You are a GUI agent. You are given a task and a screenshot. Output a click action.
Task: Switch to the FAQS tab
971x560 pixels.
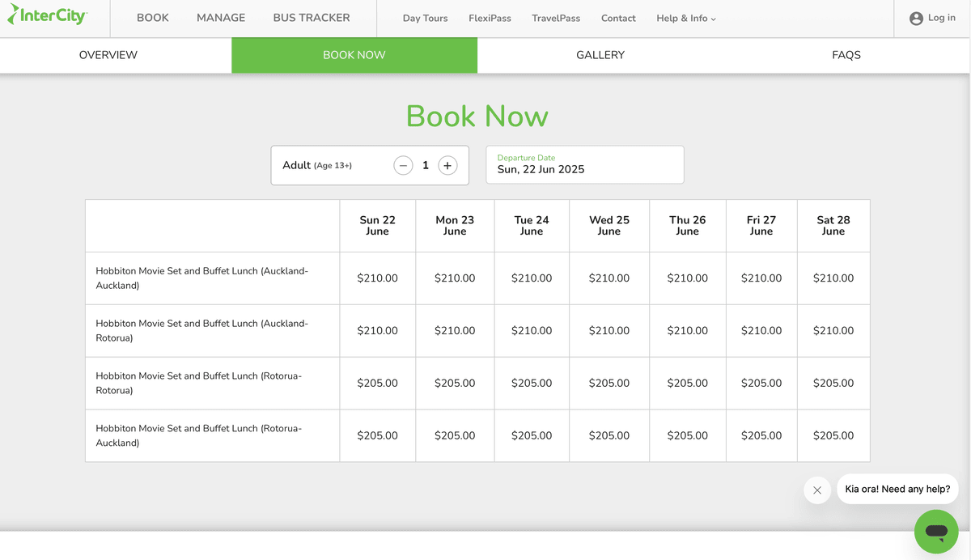tap(846, 55)
